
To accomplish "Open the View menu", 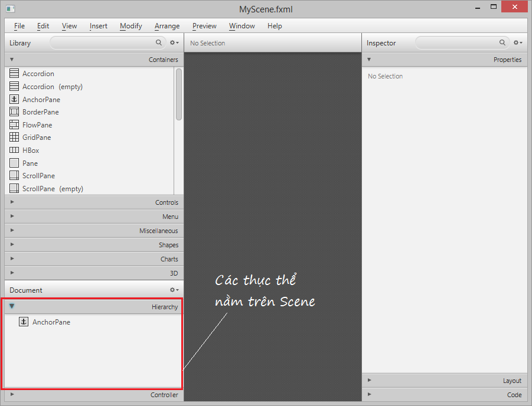I will 69,26.
